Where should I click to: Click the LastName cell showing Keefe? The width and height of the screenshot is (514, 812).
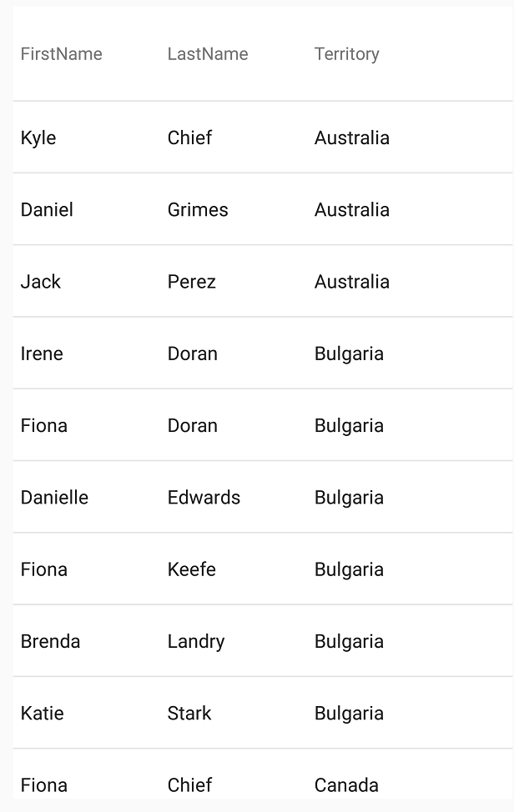point(193,569)
